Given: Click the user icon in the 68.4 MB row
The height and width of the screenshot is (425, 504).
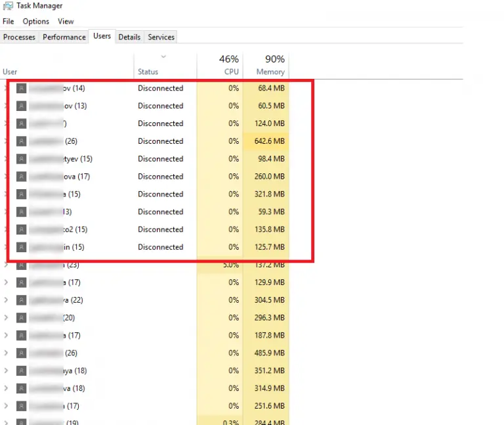Looking at the screenshot, I should pyautogui.click(x=21, y=88).
